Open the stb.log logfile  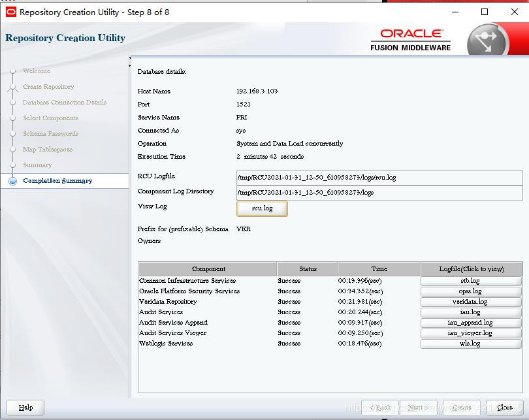pyautogui.click(x=471, y=281)
